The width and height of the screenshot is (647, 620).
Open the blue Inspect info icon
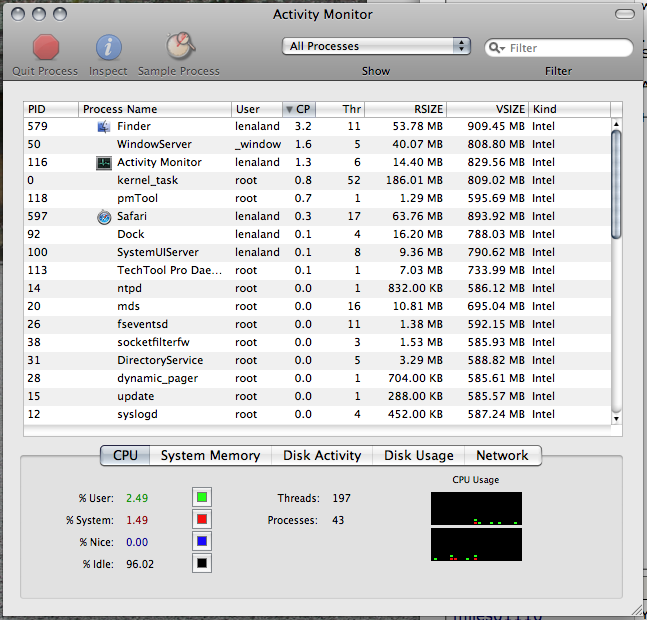[109, 47]
